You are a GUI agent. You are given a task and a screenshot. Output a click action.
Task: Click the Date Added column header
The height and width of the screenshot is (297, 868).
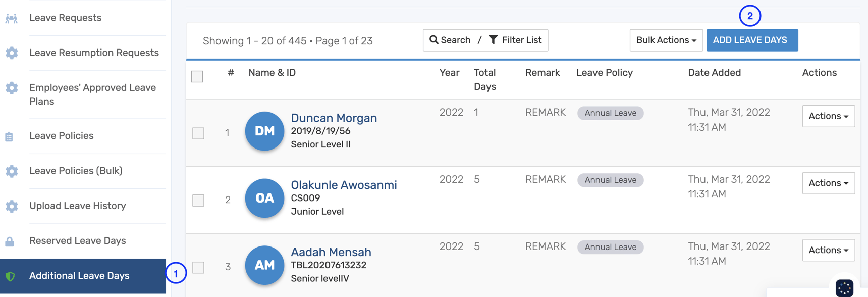pos(715,73)
